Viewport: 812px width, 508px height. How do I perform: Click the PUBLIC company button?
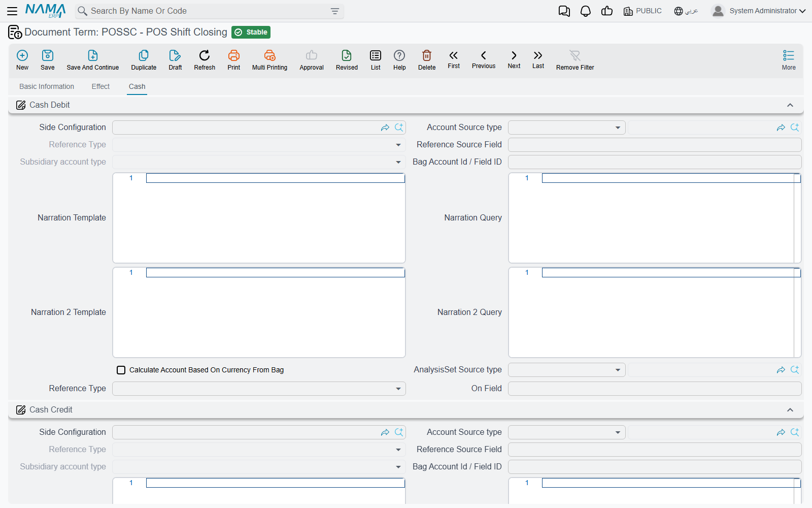coord(642,11)
